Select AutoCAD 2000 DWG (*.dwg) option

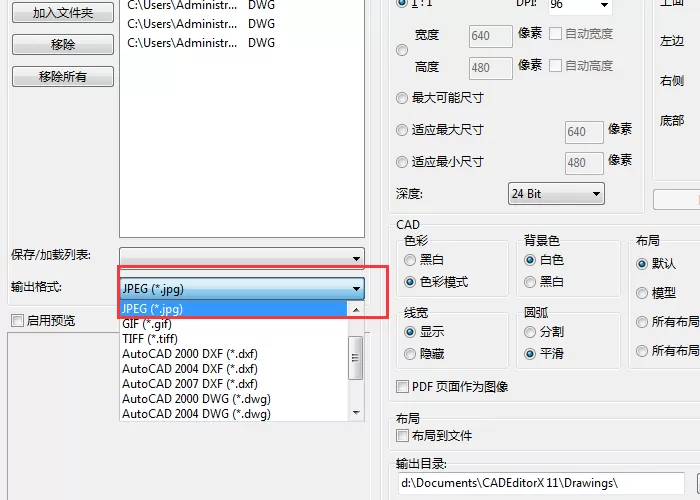(196, 399)
